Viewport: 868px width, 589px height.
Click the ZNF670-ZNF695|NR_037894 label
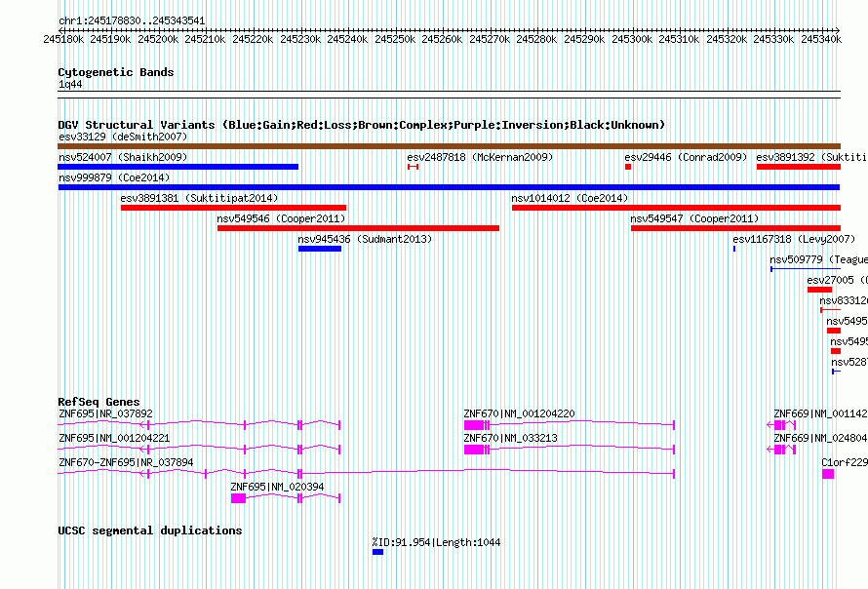coord(126,462)
